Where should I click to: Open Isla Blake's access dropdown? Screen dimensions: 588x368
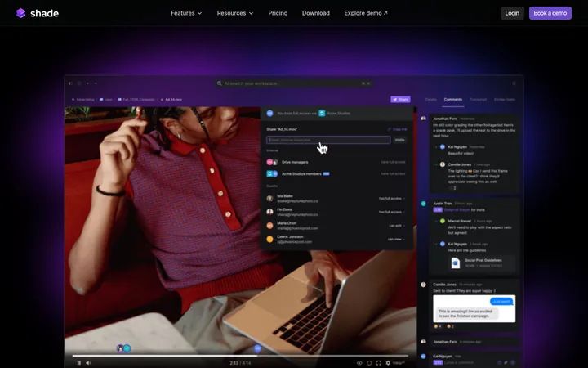pyautogui.click(x=391, y=198)
